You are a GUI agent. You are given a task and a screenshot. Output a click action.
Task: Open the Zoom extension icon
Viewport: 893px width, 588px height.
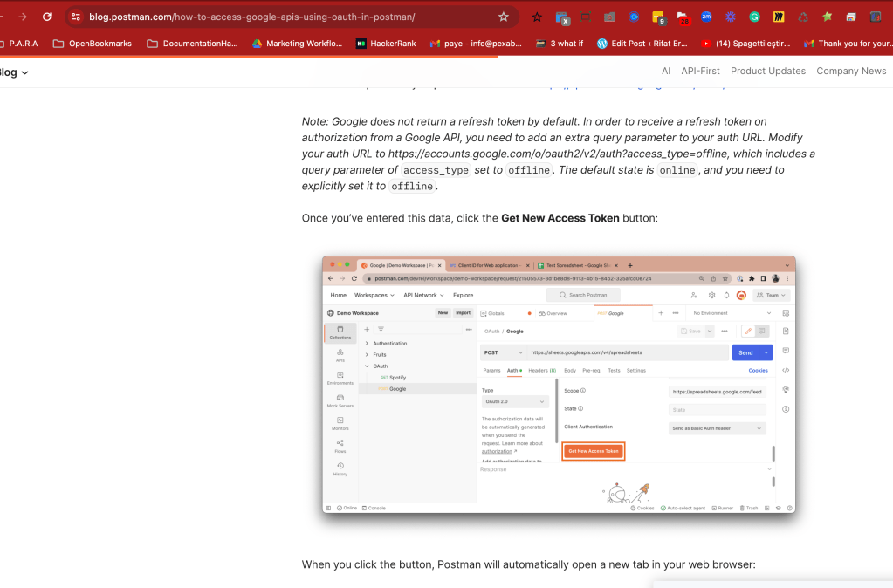[706, 17]
